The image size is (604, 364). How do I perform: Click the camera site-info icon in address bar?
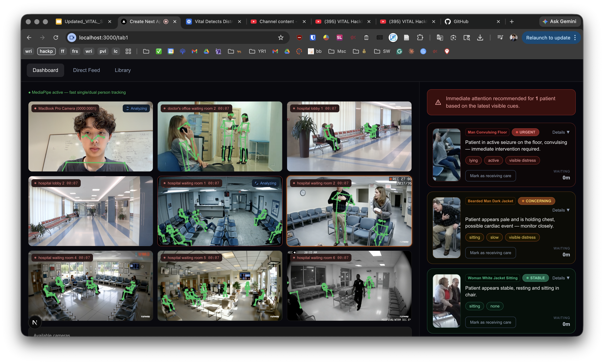[72, 38]
